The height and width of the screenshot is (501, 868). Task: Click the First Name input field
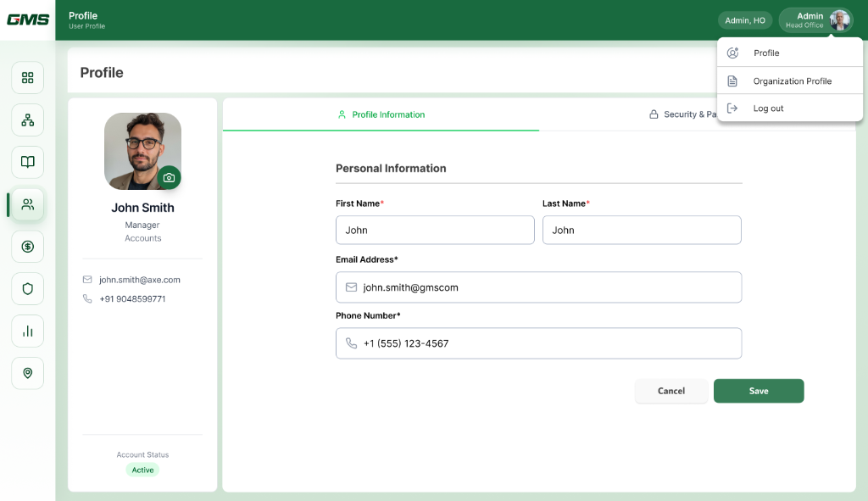435,230
